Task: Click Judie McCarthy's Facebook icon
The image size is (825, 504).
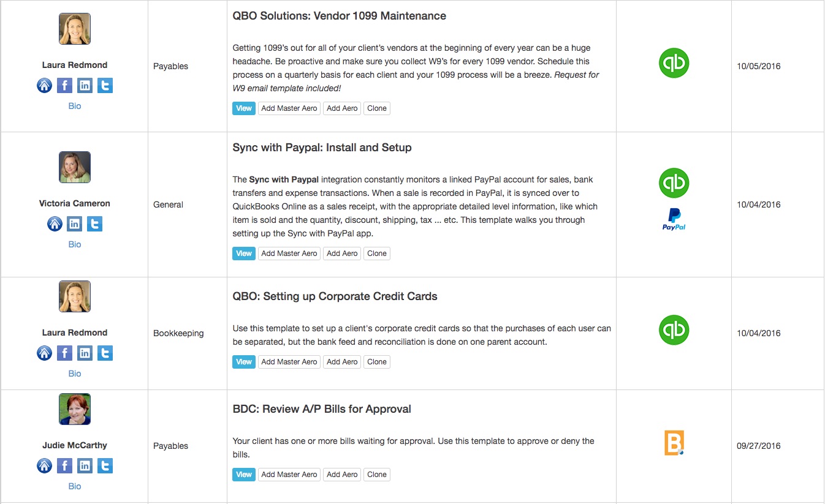Action: pyautogui.click(x=64, y=466)
